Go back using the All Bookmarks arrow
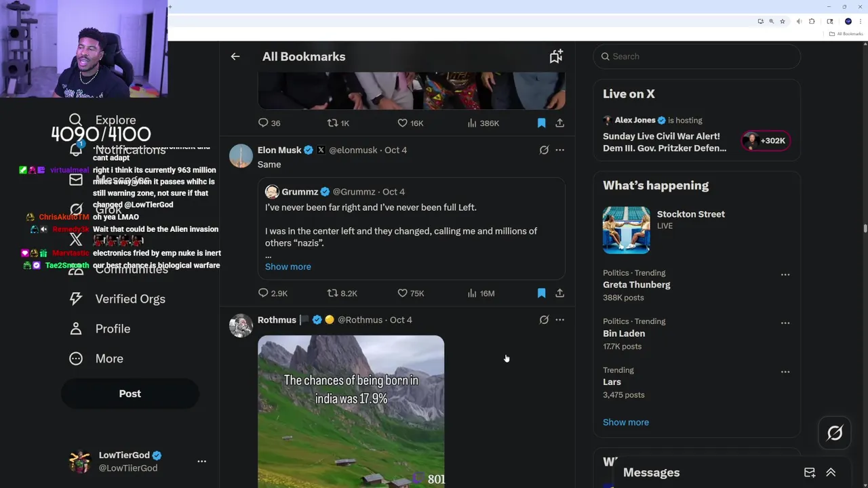 (x=235, y=57)
